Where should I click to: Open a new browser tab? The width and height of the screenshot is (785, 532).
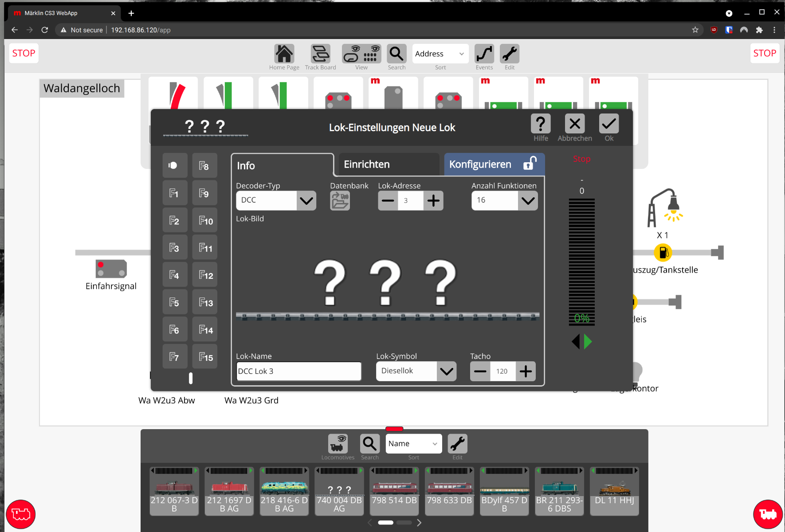coord(131,13)
